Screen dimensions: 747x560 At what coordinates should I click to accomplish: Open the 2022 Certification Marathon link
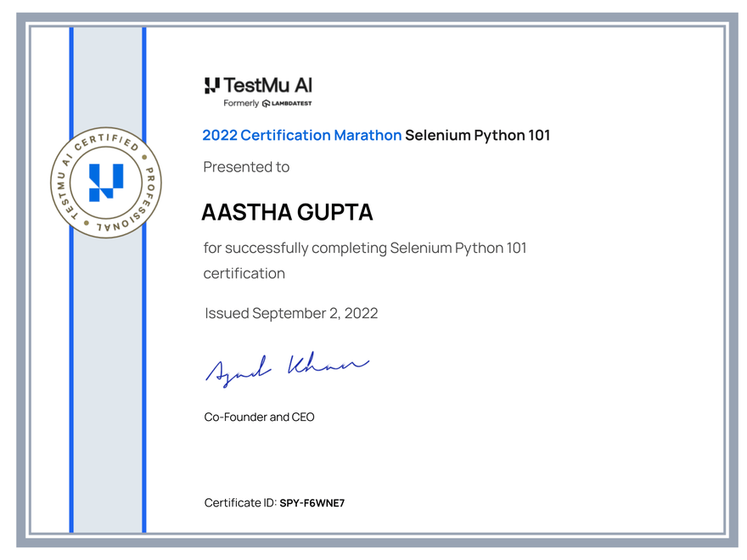[301, 135]
